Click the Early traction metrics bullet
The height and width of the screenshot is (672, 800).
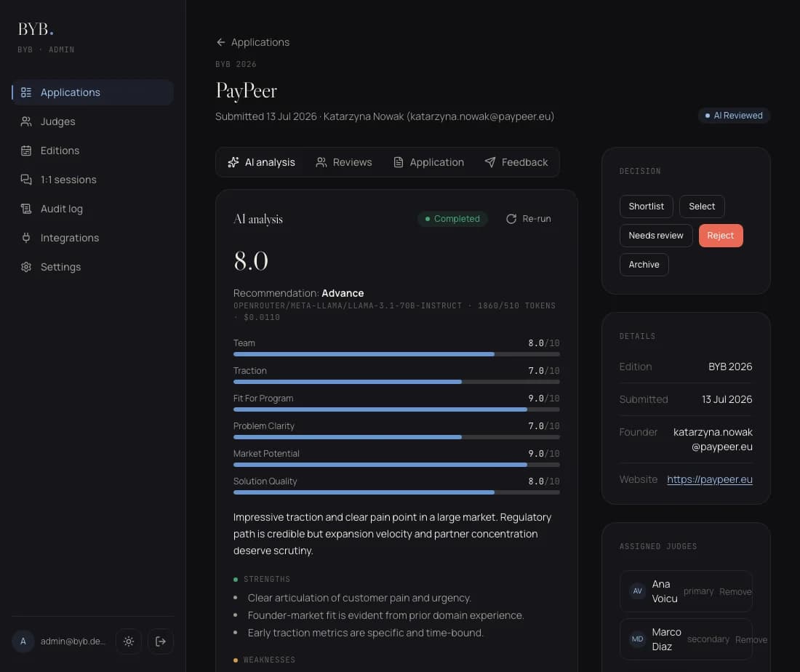coord(365,633)
